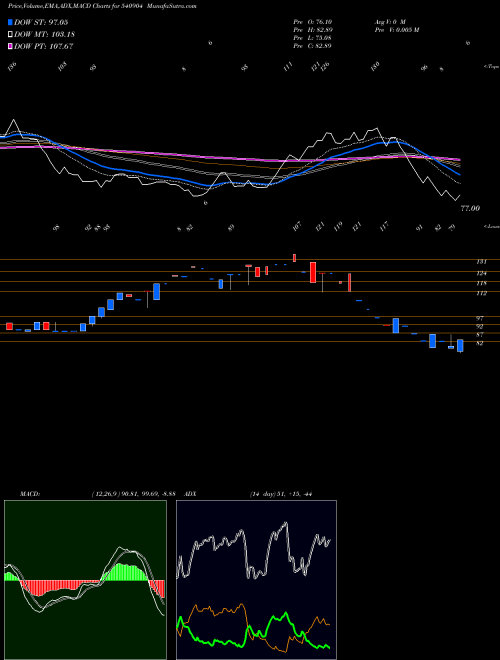Click the chart title mentioning MunafaSutra.com

tap(102, 6)
